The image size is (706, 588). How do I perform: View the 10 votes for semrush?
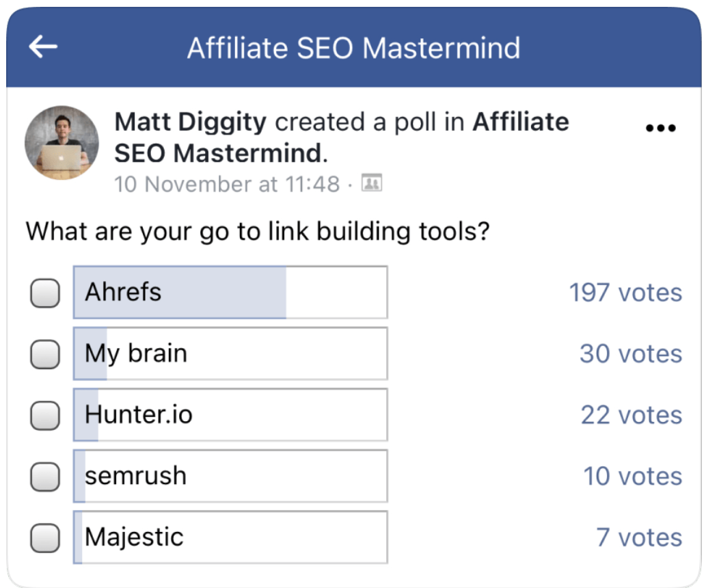click(633, 477)
